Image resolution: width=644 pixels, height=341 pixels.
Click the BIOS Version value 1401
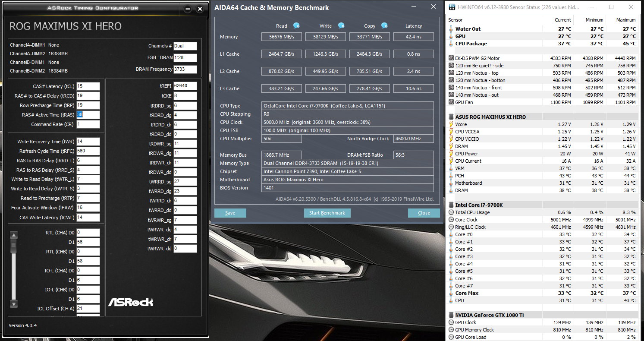pos(348,188)
